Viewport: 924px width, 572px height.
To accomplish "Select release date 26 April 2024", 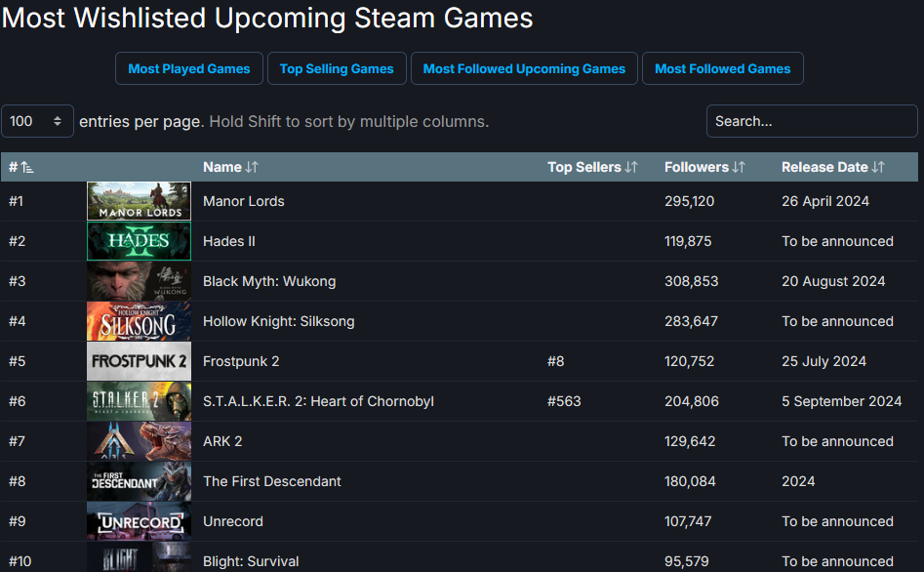I will point(825,202).
